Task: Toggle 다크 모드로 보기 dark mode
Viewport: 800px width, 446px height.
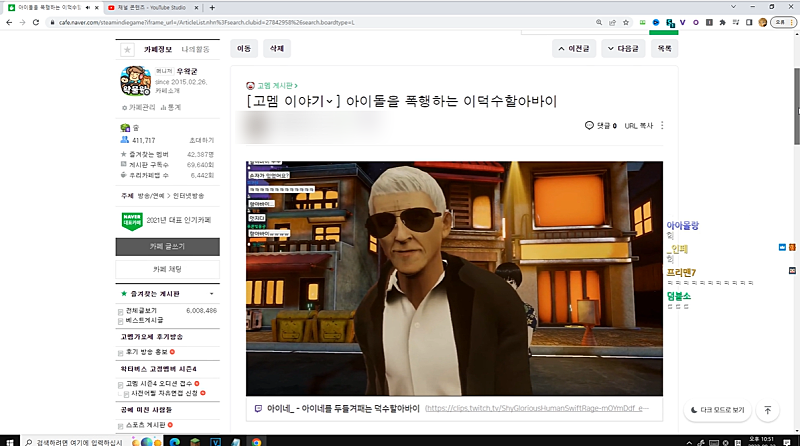Action: [717, 410]
